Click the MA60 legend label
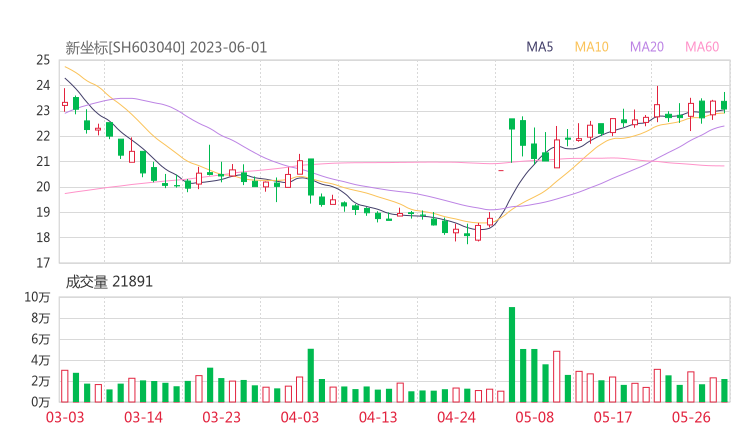This screenshot has width=740, height=440. [702, 47]
